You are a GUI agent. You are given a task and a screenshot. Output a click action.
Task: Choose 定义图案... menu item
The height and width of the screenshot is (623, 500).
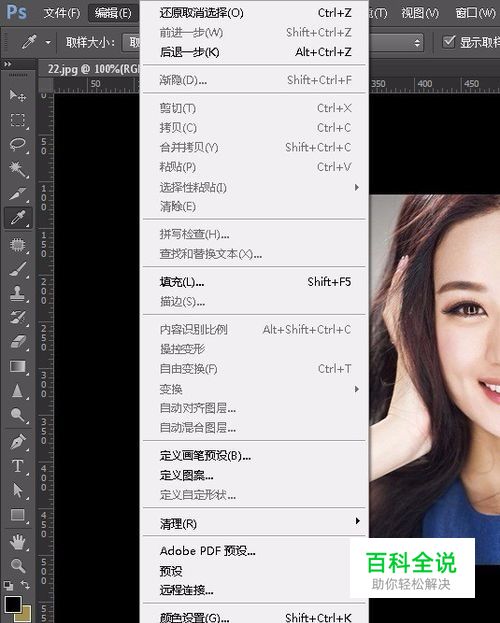pyautogui.click(x=254, y=475)
